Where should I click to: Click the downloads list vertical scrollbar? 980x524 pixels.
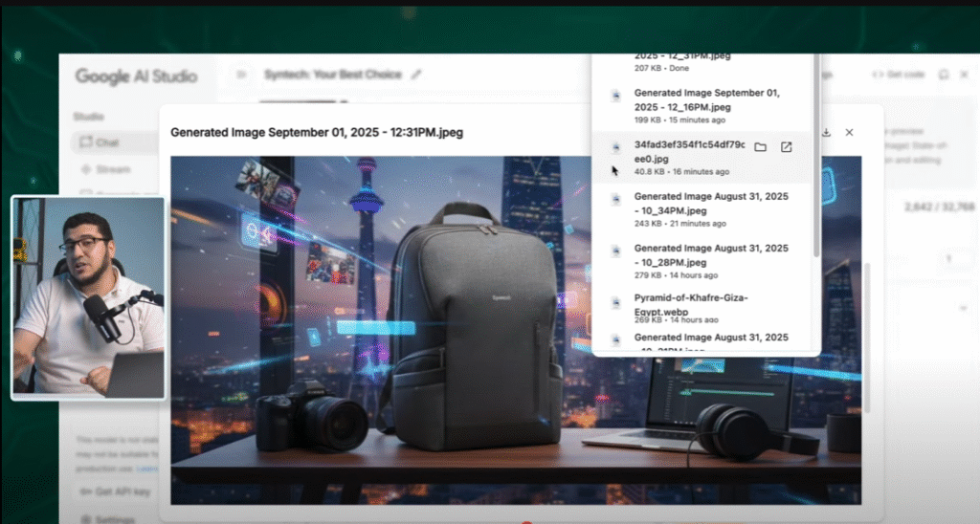(815, 153)
